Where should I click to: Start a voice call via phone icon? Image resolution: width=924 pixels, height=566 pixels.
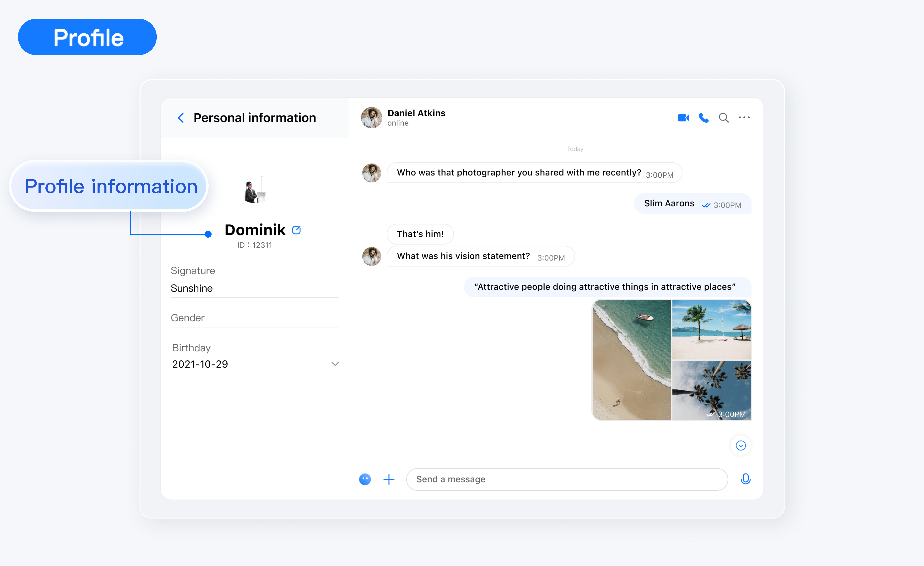703,118
